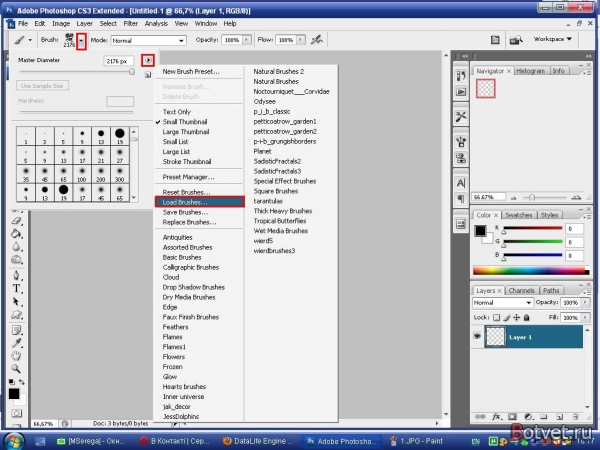Click the Master Diameter value field

[119, 61]
